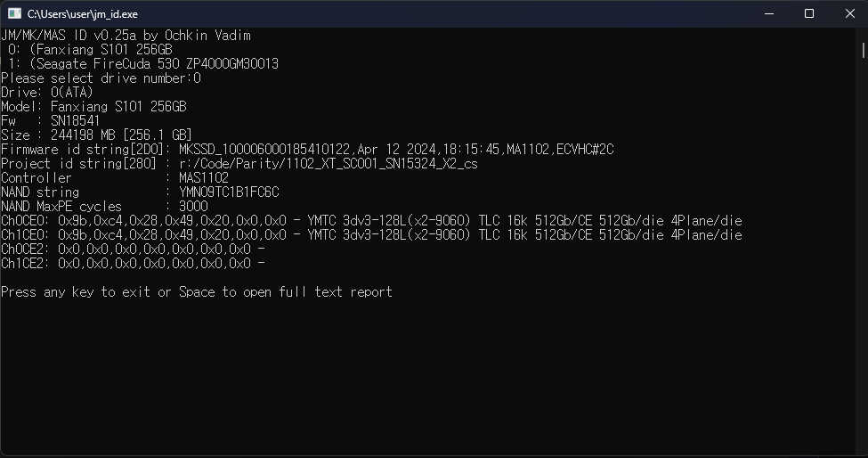Screen dimensions: 868x458
Task: Maximize the jm_id.exe console window
Action: [x=808, y=14]
